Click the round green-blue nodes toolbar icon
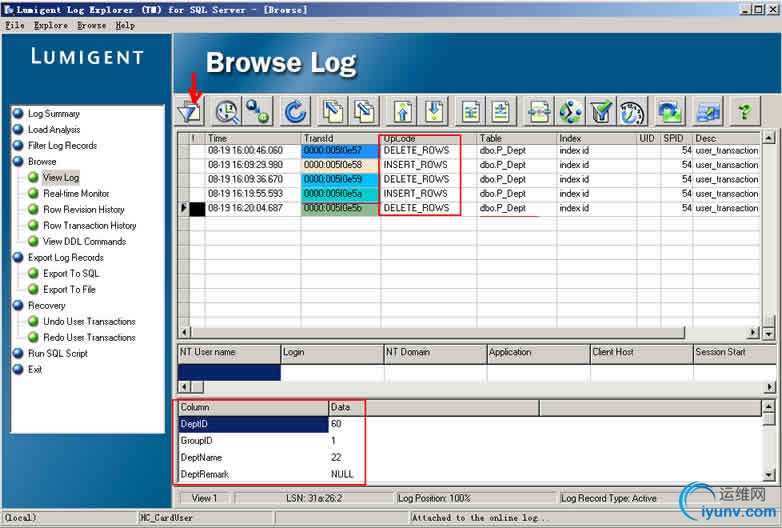 [570, 112]
